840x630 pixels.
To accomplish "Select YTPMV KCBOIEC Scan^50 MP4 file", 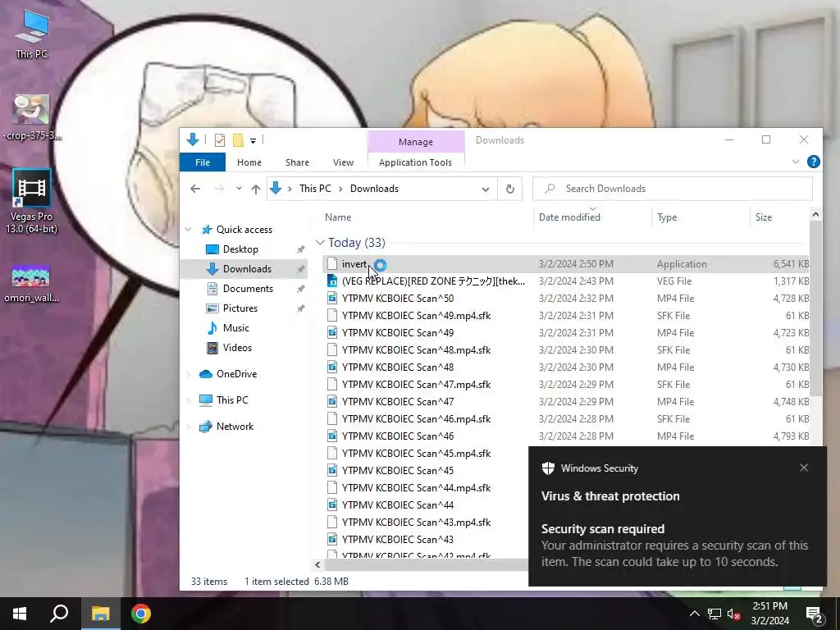I will [565, 299].
